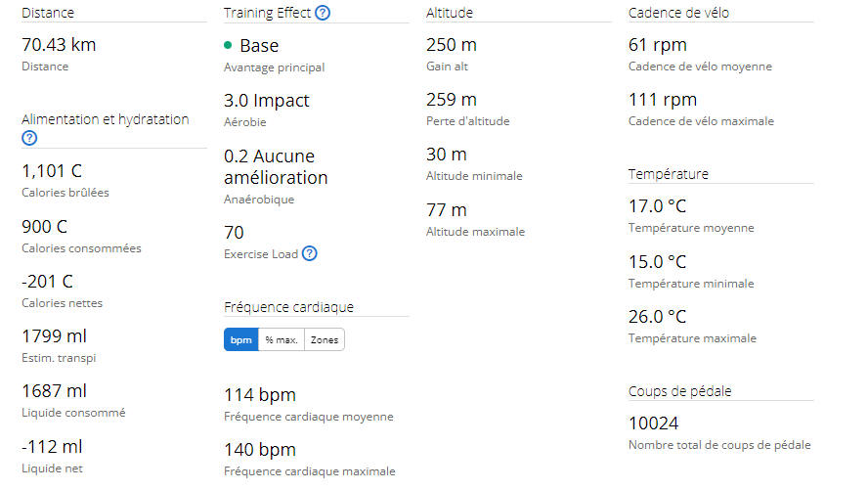868x490 pixels.
Task: Click the green Base status dot
Action: click(228, 45)
